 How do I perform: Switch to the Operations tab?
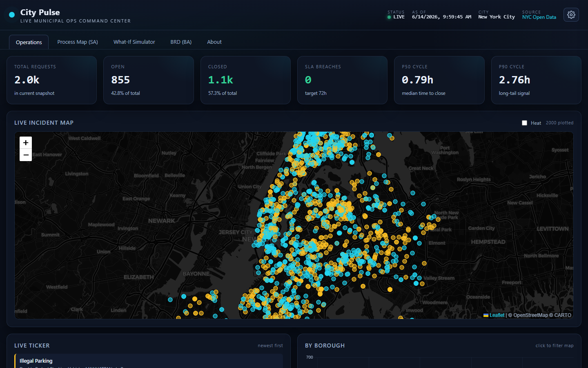[x=29, y=42]
